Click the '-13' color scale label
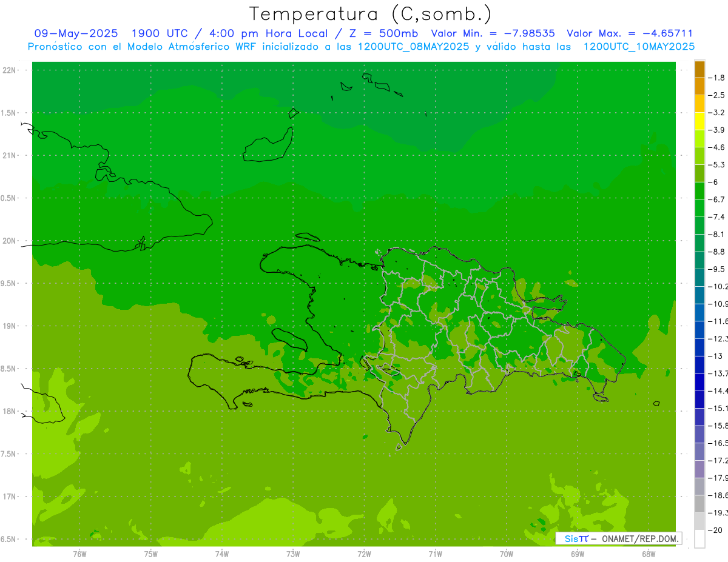The height and width of the screenshot is (562, 728). 715,356
